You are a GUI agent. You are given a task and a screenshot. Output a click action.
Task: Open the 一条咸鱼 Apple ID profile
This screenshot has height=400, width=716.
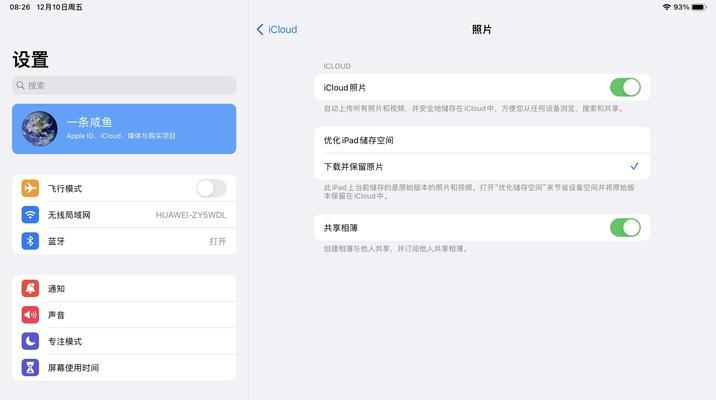click(124, 129)
